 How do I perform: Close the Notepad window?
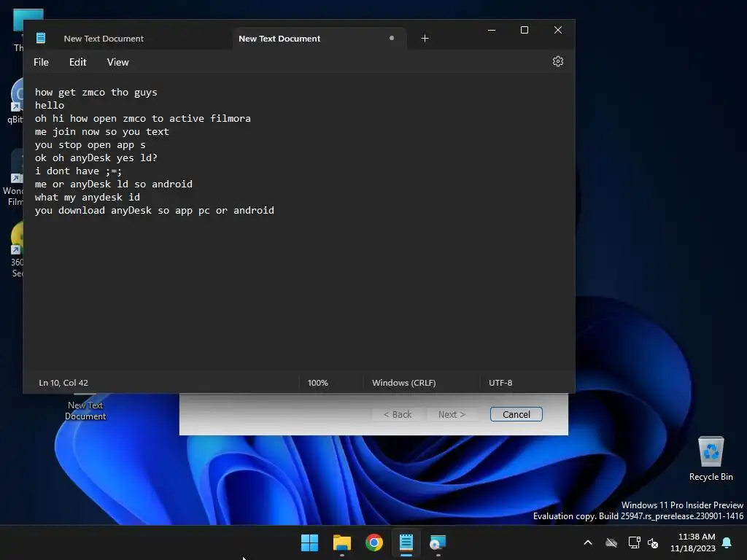[x=558, y=30]
